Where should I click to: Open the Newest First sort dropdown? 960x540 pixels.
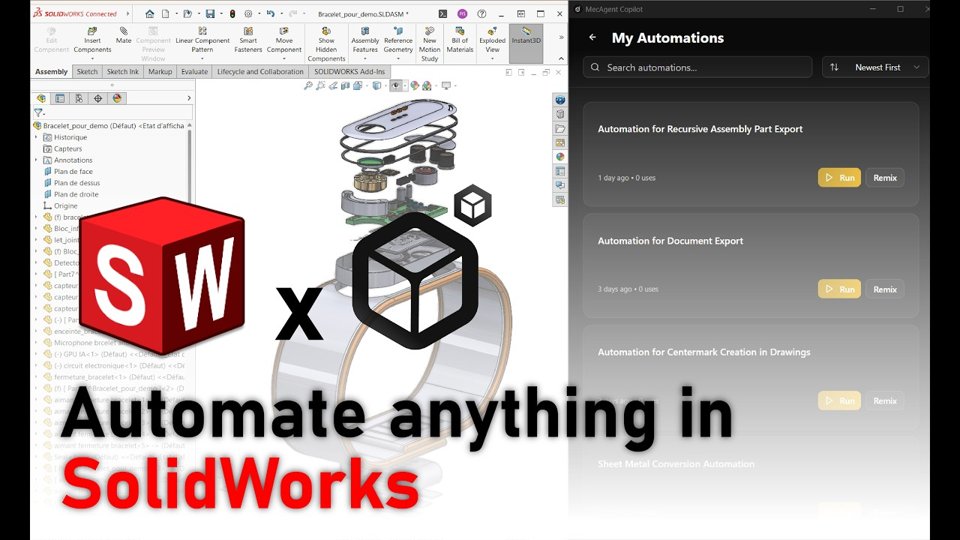tap(875, 67)
